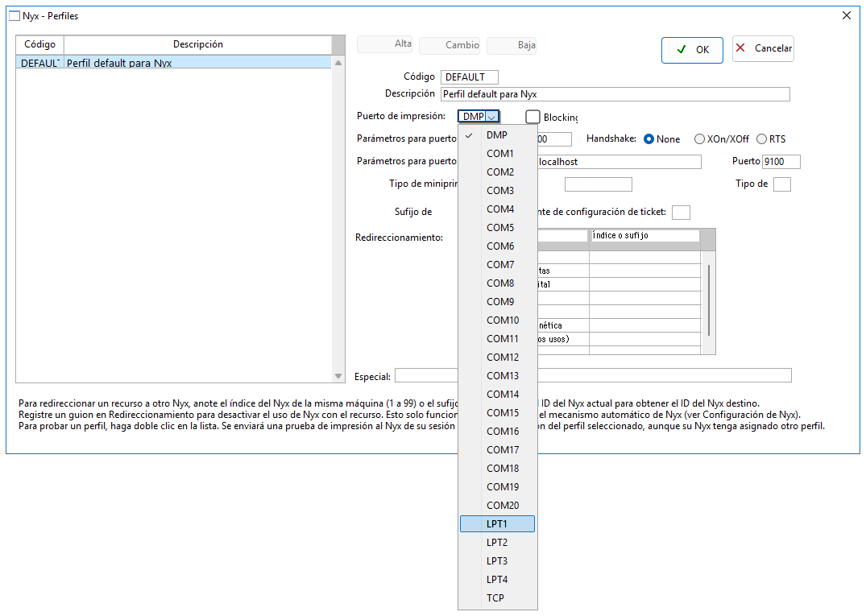Click the Descripción column header
This screenshot has width=866, height=616.
point(197,45)
